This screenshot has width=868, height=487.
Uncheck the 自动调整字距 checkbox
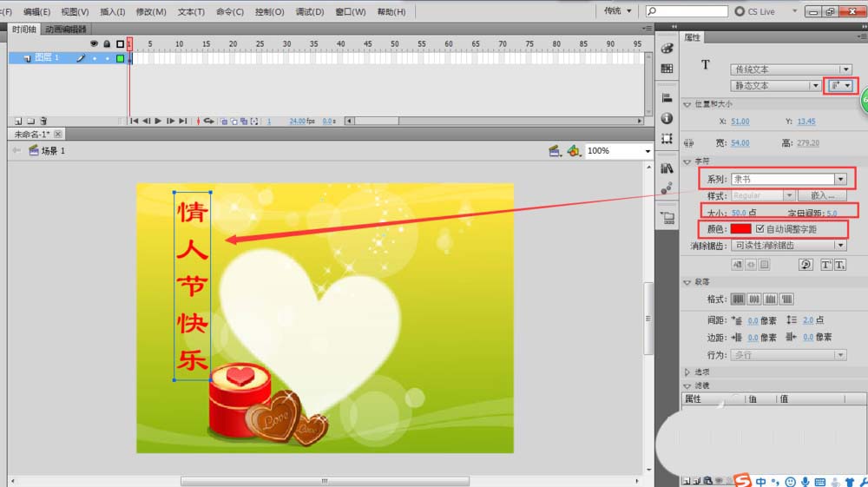[x=760, y=229]
